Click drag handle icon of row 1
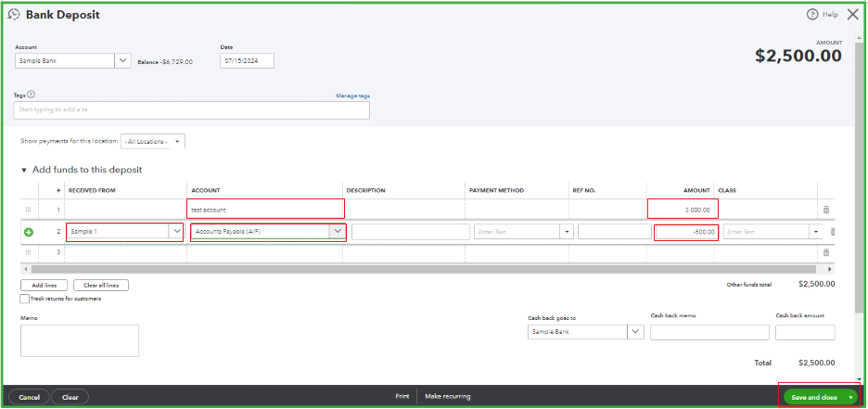 coord(29,210)
